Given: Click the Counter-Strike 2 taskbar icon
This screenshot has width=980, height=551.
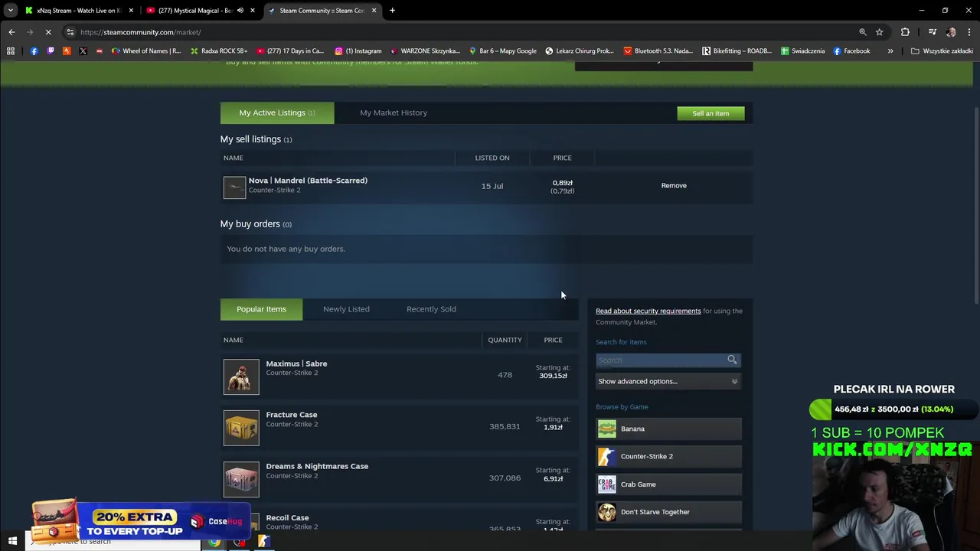Looking at the screenshot, I should (x=263, y=542).
